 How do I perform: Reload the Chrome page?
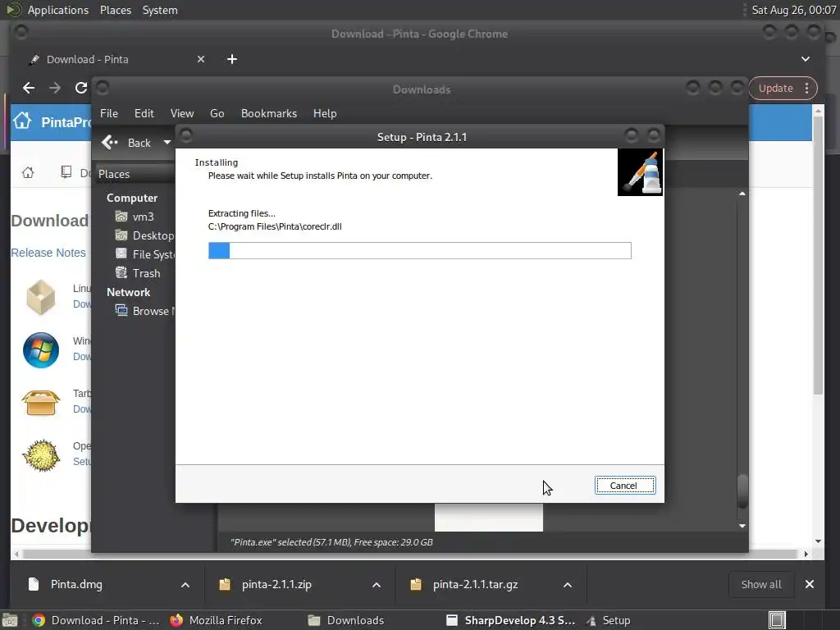(x=81, y=88)
